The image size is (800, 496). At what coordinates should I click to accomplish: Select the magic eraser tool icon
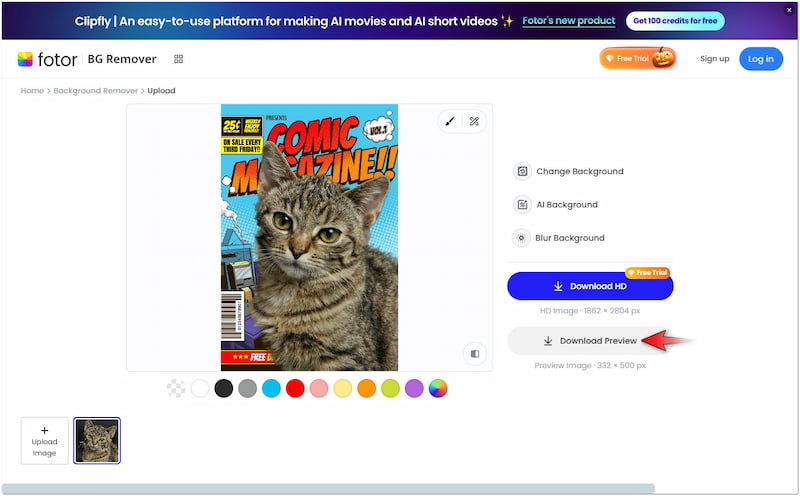tap(474, 122)
